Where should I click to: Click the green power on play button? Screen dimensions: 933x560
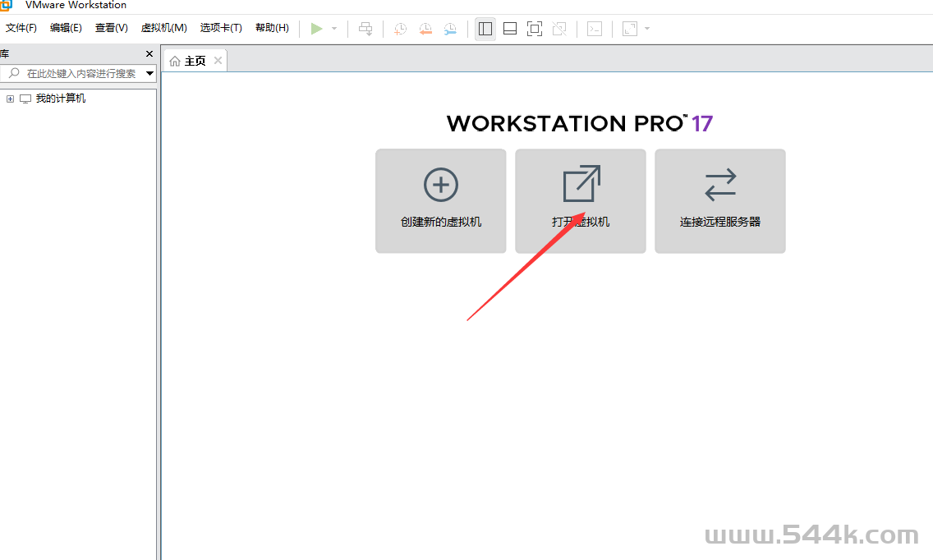[x=316, y=29]
